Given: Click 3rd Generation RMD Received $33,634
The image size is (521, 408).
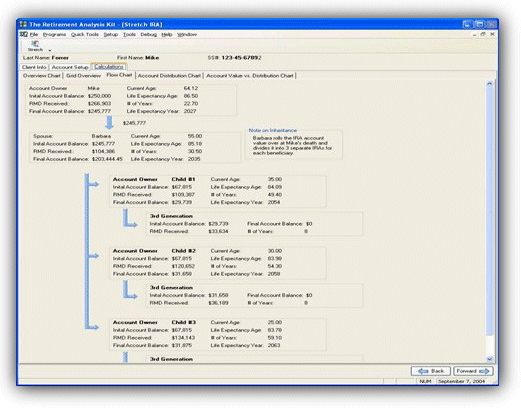Looking at the screenshot, I should (x=218, y=231).
